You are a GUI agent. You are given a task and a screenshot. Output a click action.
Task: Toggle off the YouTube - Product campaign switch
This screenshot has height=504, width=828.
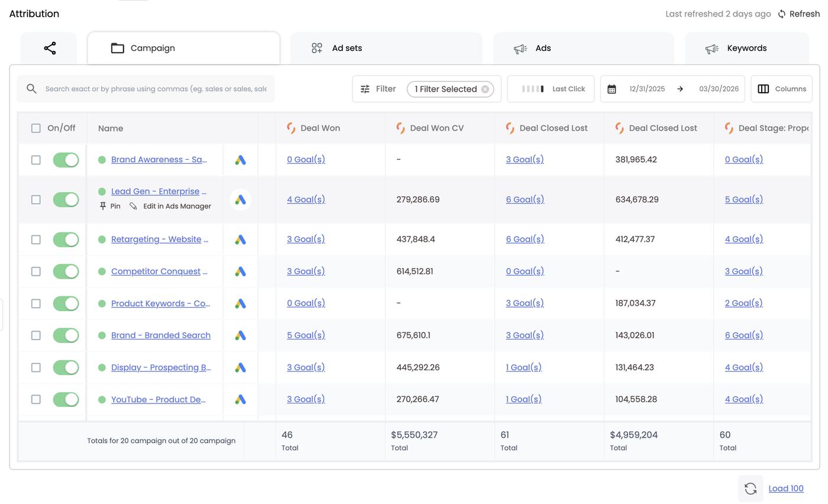click(x=66, y=399)
